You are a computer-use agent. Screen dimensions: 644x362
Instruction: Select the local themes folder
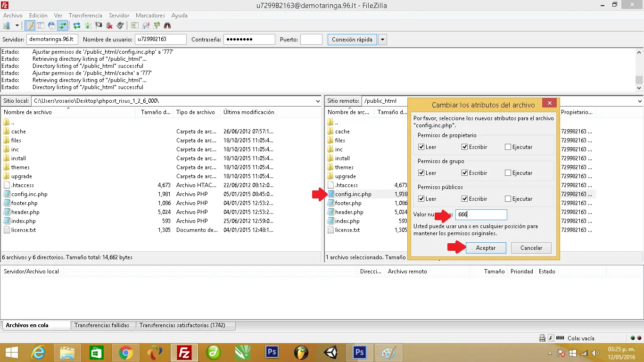coord(20,167)
